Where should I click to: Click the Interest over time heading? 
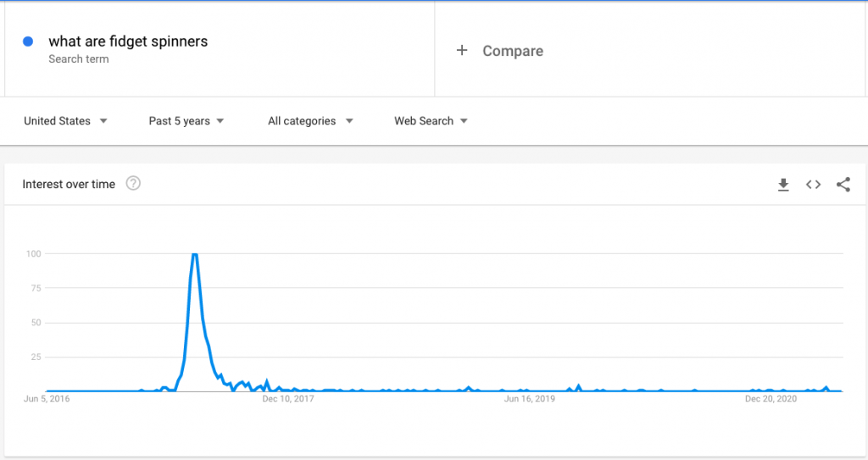coord(69,185)
